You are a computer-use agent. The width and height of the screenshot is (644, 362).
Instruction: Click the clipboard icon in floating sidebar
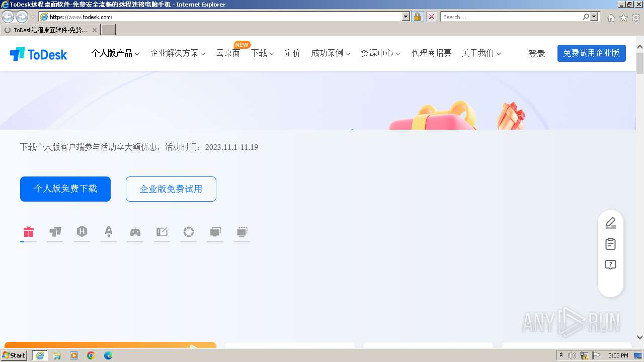610,244
